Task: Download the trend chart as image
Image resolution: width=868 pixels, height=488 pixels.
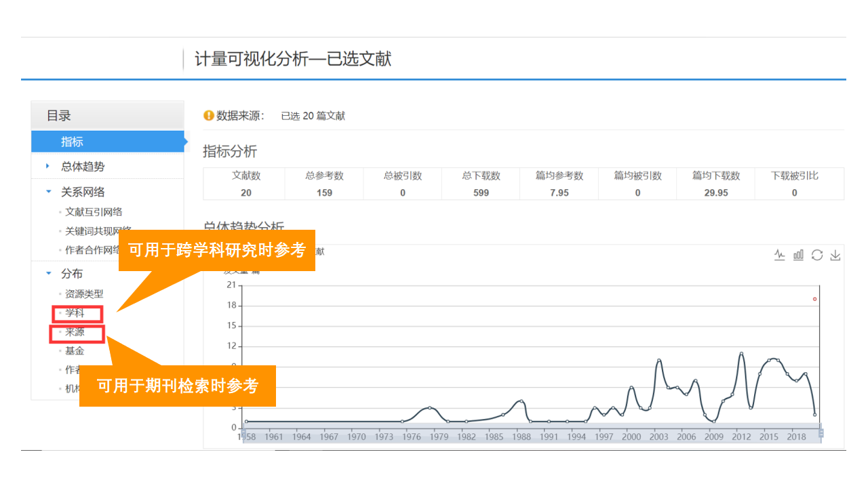Action: pyautogui.click(x=835, y=255)
